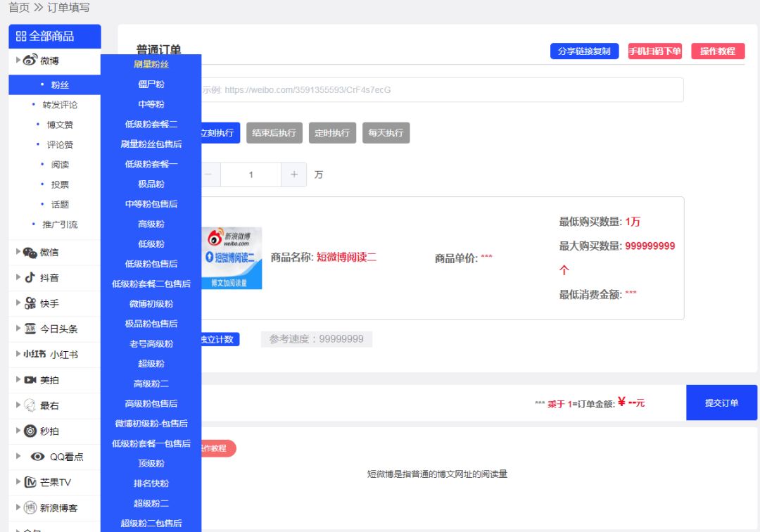The height and width of the screenshot is (532, 760).
Task: Choose 极品粉 from flyout menu
Action: 151,184
